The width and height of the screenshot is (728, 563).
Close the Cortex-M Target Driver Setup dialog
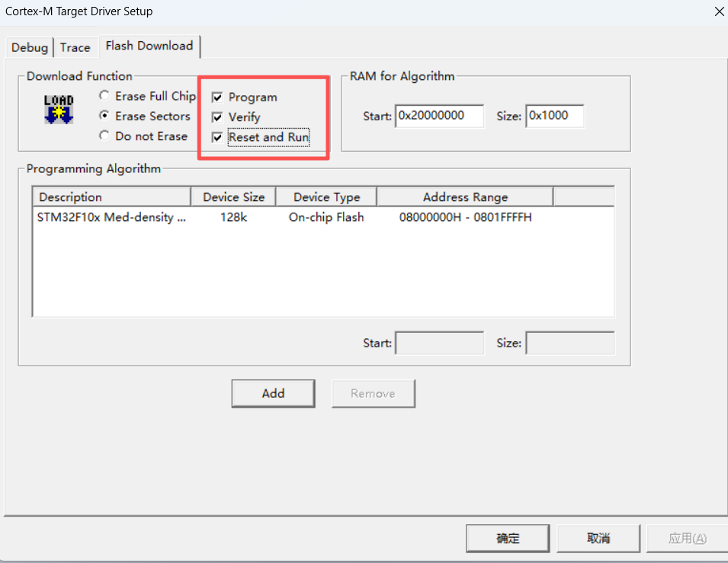pyautogui.click(x=719, y=11)
